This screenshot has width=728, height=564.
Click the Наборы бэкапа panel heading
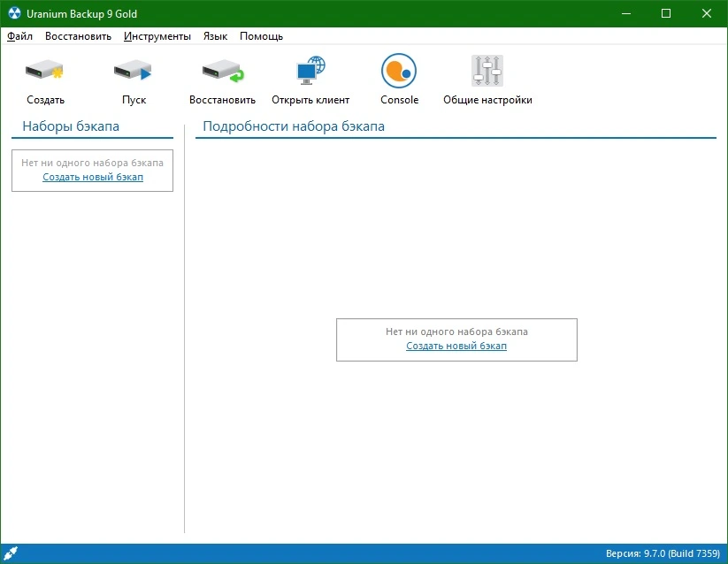(x=71, y=126)
